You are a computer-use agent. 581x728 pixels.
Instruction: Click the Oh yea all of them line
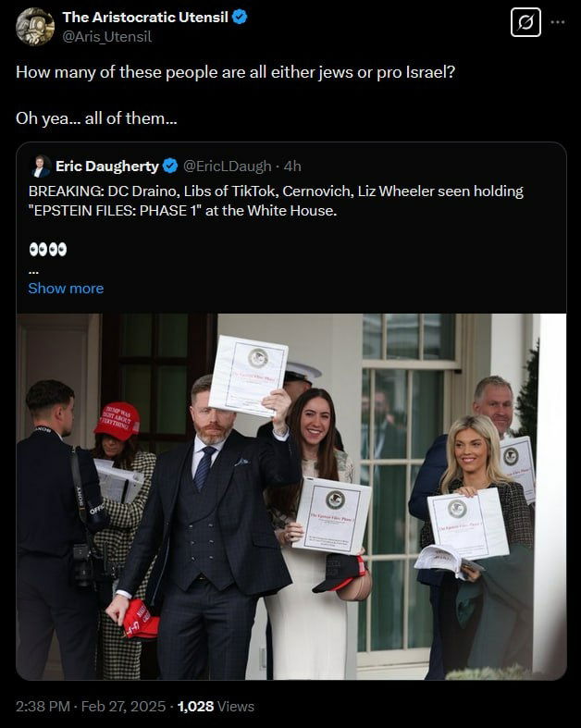[96, 118]
